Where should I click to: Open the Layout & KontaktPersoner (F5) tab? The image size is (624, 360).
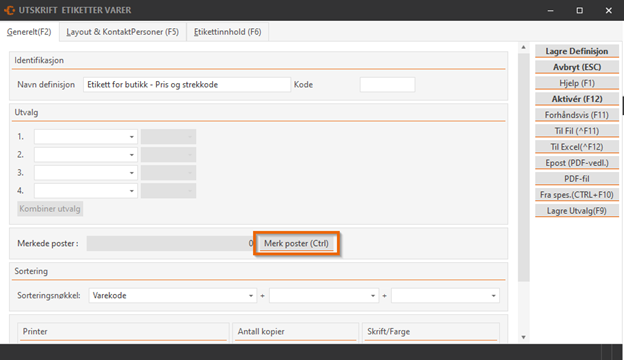point(123,32)
